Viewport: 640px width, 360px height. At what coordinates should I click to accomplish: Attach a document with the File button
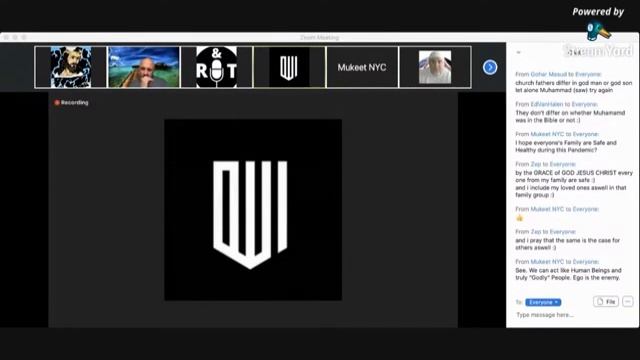(606, 302)
